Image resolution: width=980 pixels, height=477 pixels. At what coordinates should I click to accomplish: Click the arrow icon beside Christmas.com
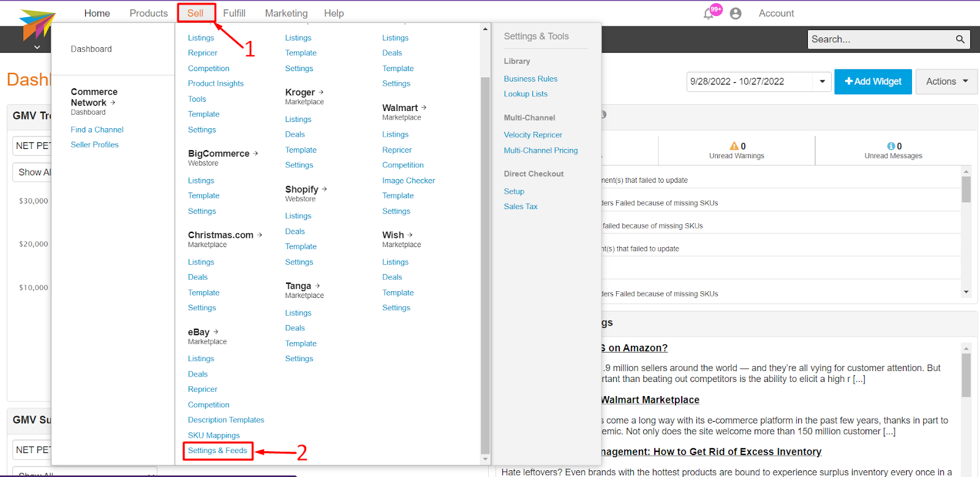click(x=260, y=235)
